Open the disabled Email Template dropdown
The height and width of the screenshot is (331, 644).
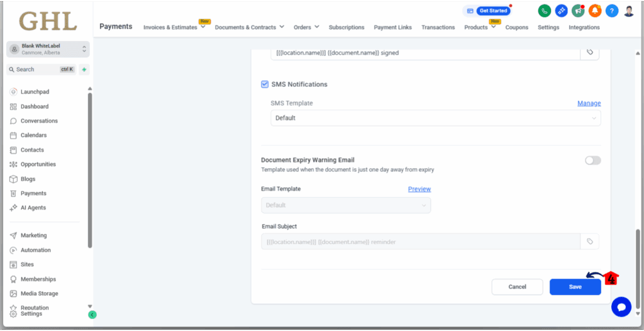(x=346, y=205)
